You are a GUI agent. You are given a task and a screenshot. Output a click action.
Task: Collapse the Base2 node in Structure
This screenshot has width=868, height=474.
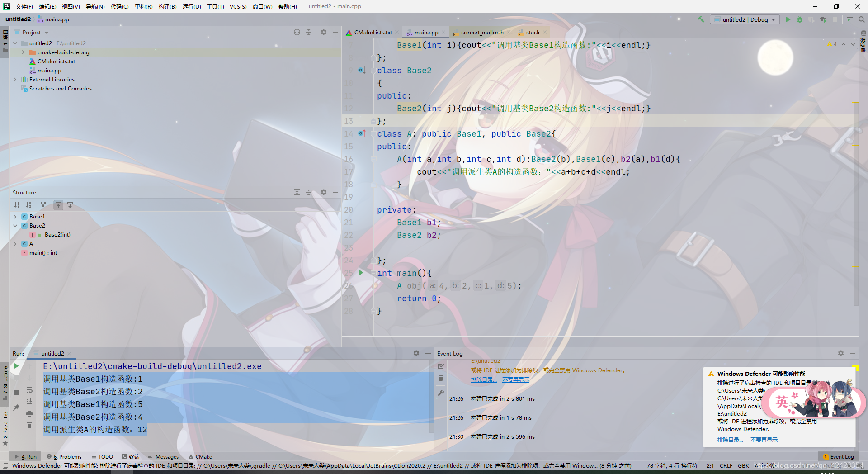15,225
